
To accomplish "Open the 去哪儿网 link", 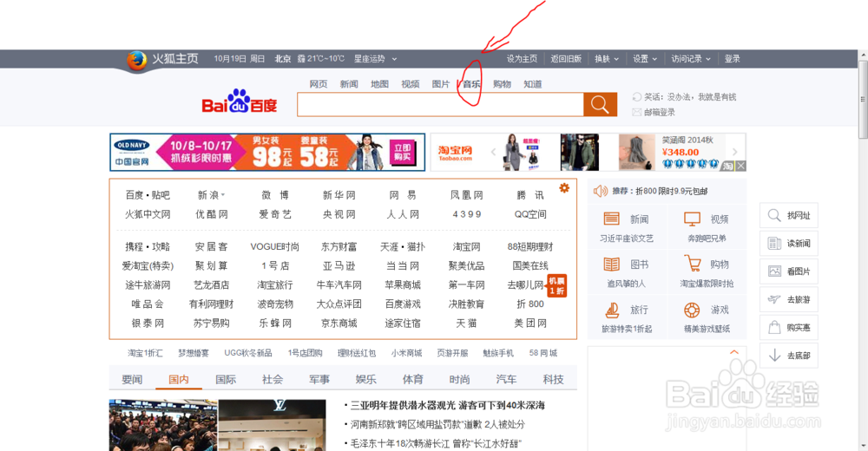I will [x=525, y=285].
